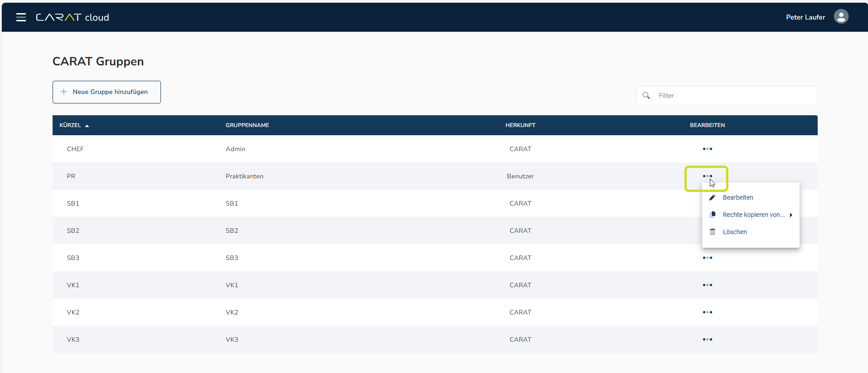This screenshot has height=373, width=868.
Task: Choose Löschen from the context menu
Action: point(751,232)
